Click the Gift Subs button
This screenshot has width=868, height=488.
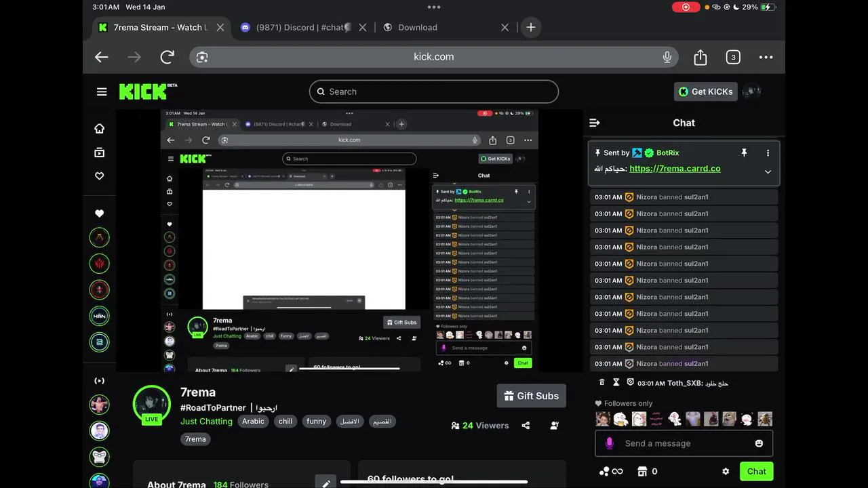coord(532,396)
